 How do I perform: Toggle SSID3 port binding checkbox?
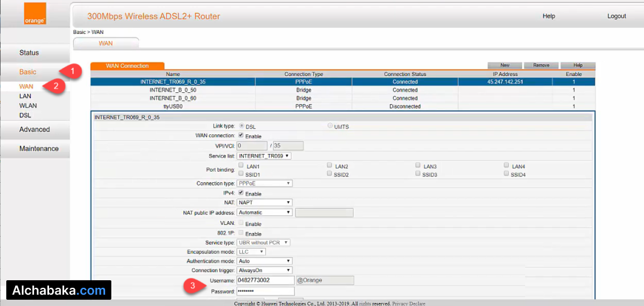418,173
